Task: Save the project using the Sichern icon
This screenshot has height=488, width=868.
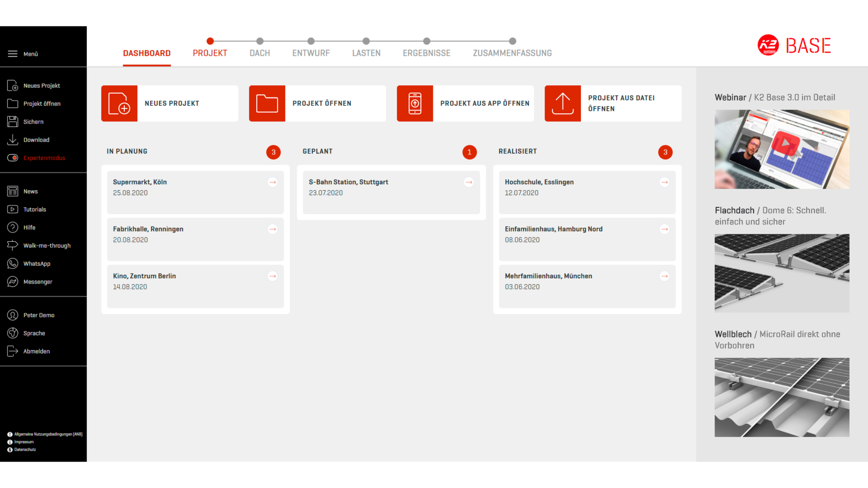Action: (12, 121)
